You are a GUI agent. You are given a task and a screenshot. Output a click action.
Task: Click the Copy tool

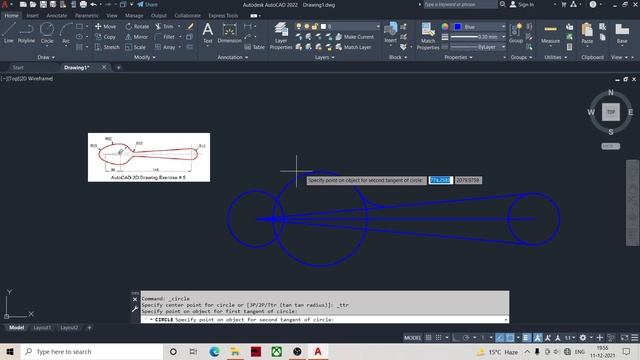[x=105, y=37]
